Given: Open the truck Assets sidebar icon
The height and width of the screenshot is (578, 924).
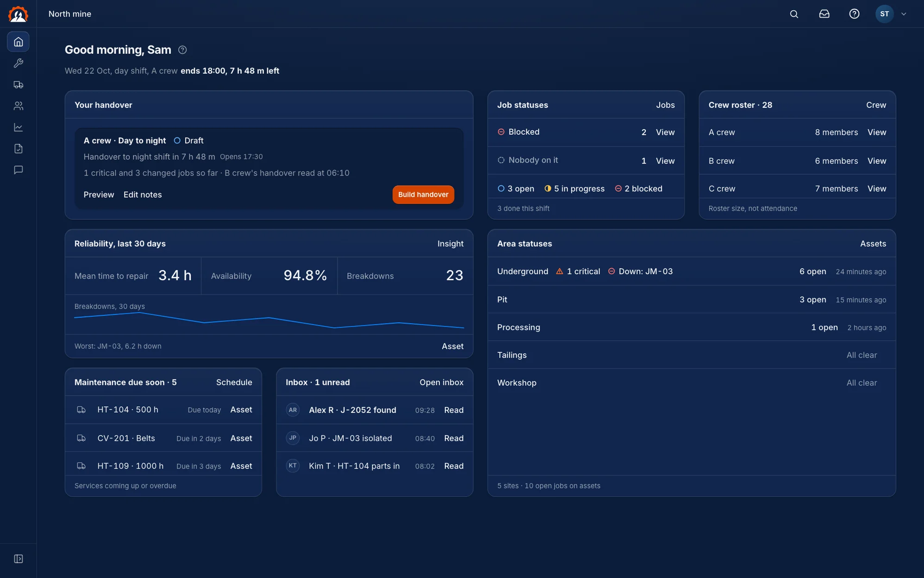Looking at the screenshot, I should click(x=18, y=84).
